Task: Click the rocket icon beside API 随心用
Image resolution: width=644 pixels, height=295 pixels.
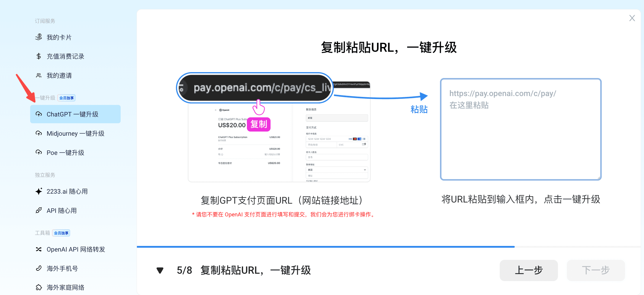Action: pos(39,210)
